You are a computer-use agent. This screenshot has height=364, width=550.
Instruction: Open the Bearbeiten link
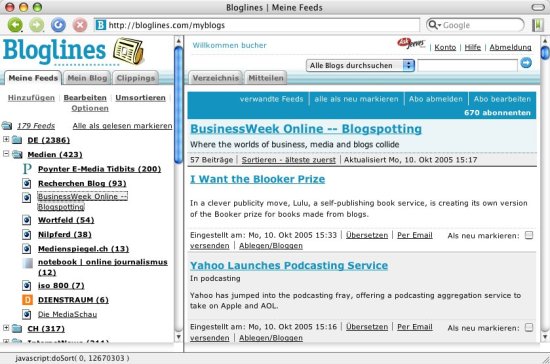[x=85, y=98]
